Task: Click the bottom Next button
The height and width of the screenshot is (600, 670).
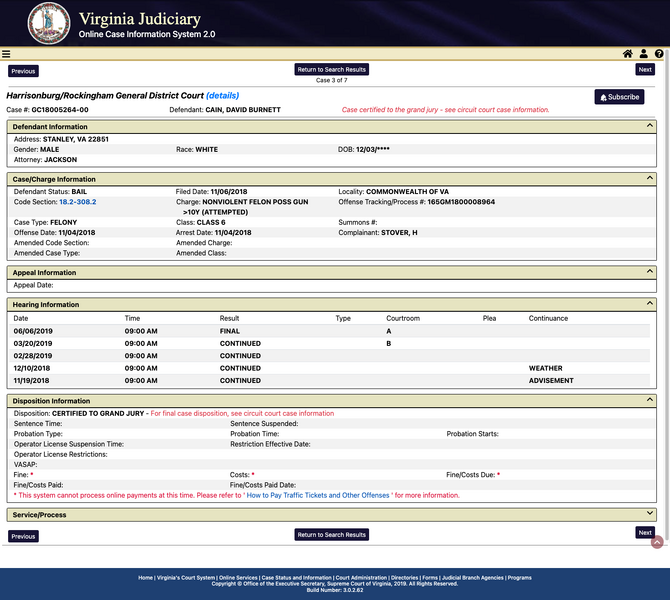Action: click(x=645, y=532)
